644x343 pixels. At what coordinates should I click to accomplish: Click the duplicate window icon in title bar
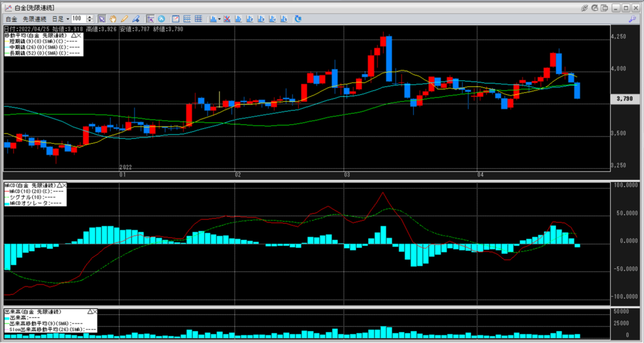604,8
